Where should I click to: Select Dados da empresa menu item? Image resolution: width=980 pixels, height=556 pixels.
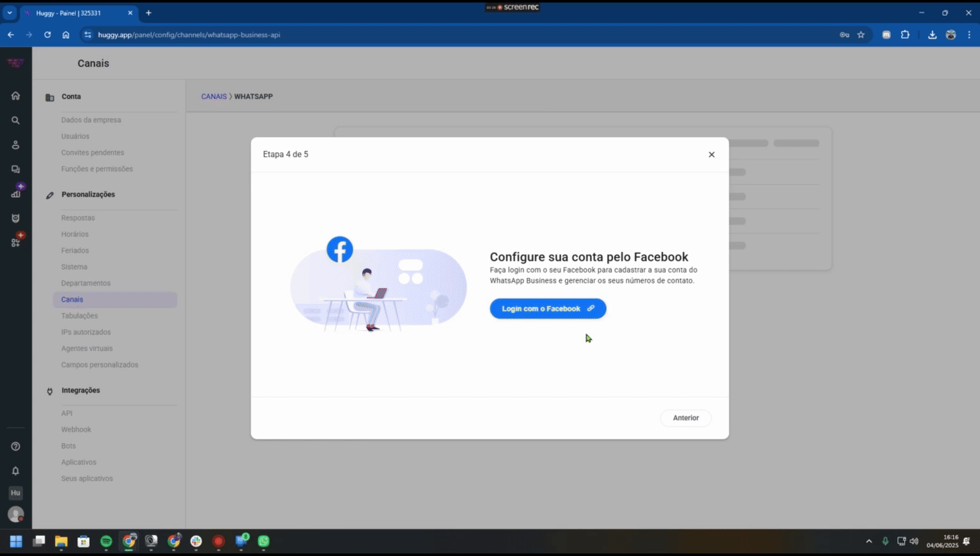click(91, 120)
